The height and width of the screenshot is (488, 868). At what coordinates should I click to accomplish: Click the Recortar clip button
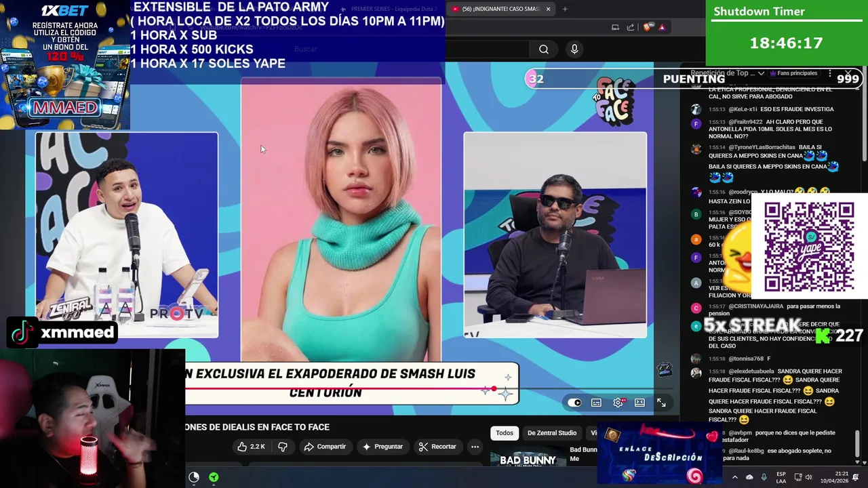point(437,447)
